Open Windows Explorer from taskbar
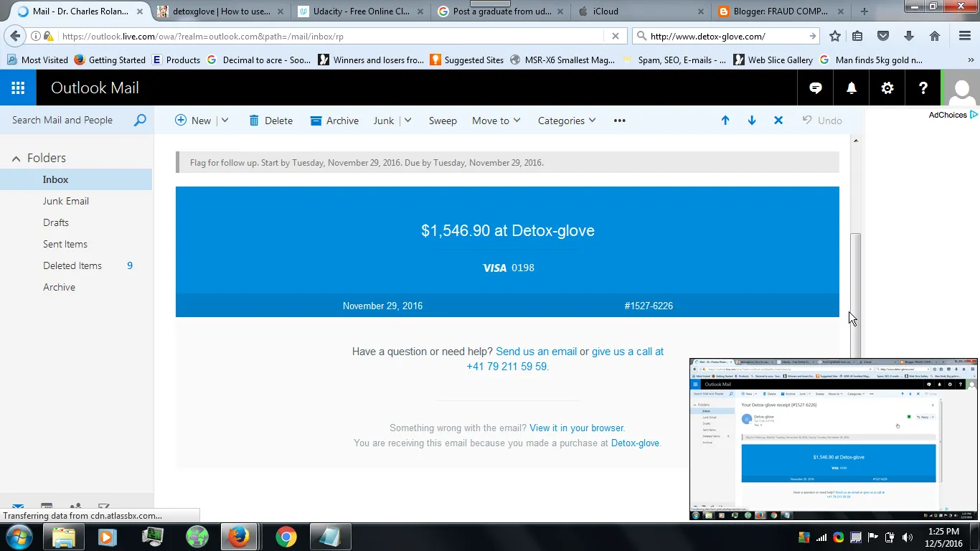980x551 pixels. [x=64, y=537]
